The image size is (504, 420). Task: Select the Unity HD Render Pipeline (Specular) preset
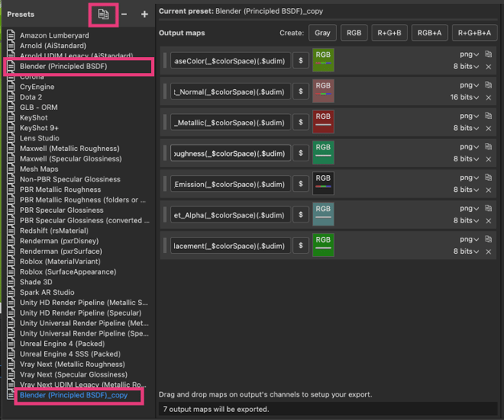tap(80, 313)
